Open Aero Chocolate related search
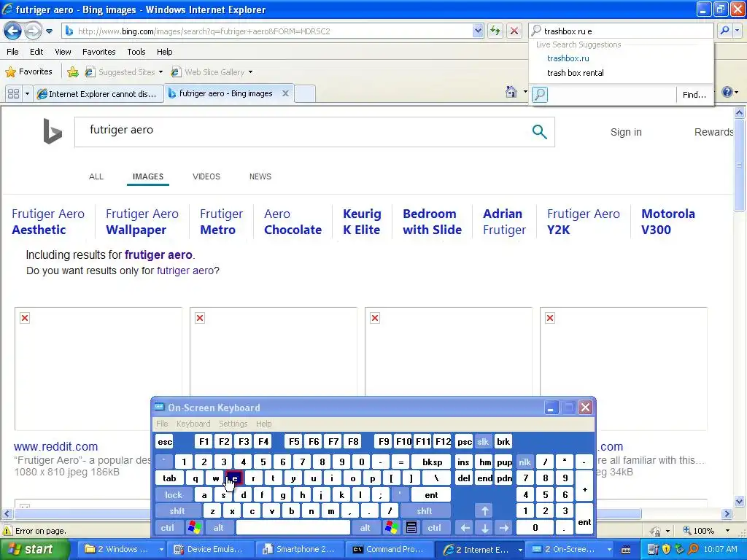Image resolution: width=747 pixels, height=560 pixels. (x=293, y=222)
